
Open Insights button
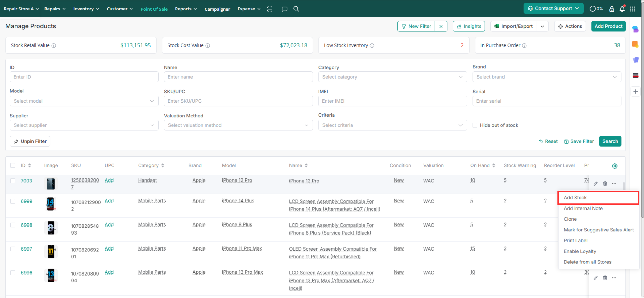[469, 26]
